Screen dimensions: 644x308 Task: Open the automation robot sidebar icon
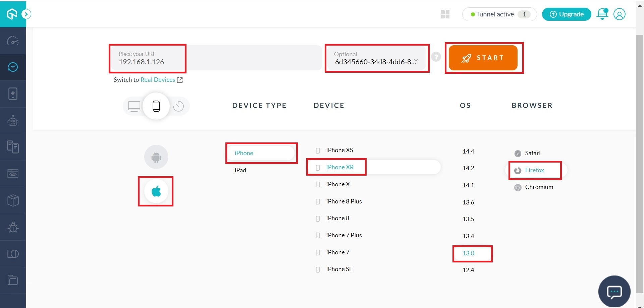click(x=13, y=121)
